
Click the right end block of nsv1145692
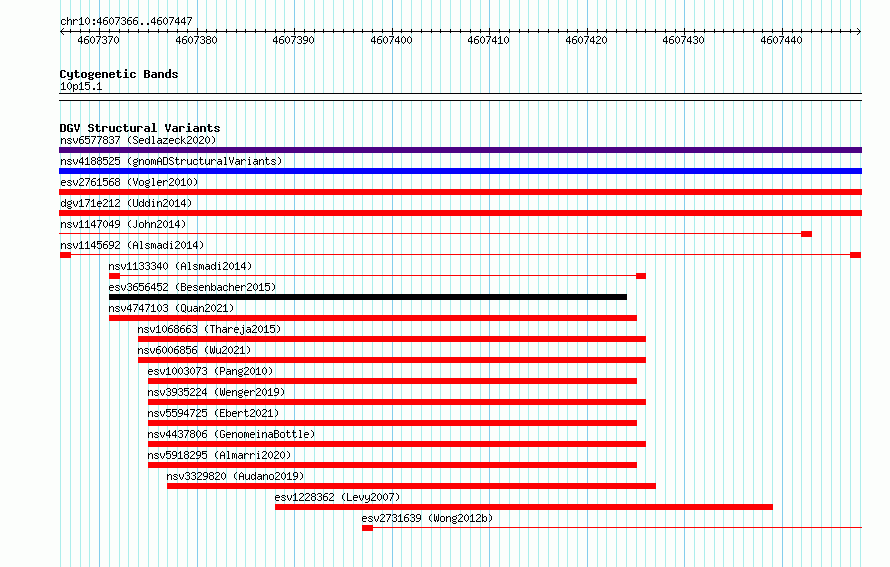[x=855, y=255]
